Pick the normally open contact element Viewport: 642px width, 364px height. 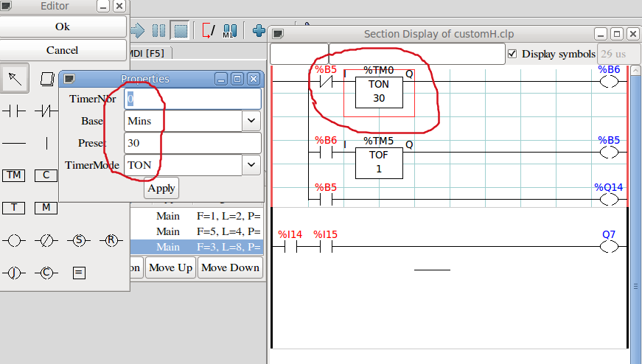[14, 111]
